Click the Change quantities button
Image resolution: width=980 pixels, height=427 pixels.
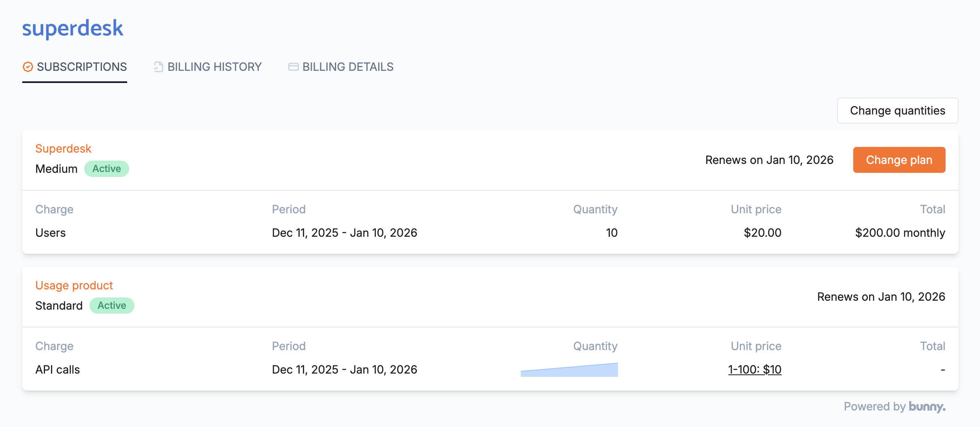pos(897,110)
